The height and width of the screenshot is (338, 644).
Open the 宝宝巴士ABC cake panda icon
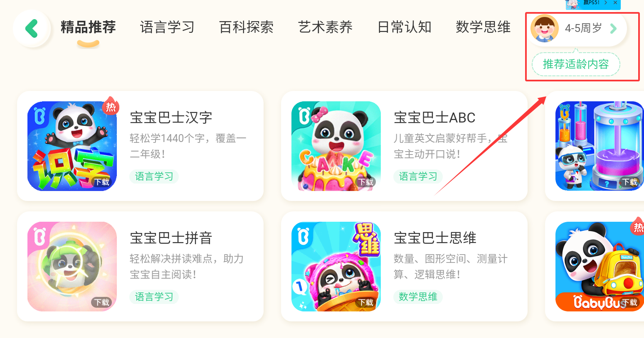pos(336,146)
